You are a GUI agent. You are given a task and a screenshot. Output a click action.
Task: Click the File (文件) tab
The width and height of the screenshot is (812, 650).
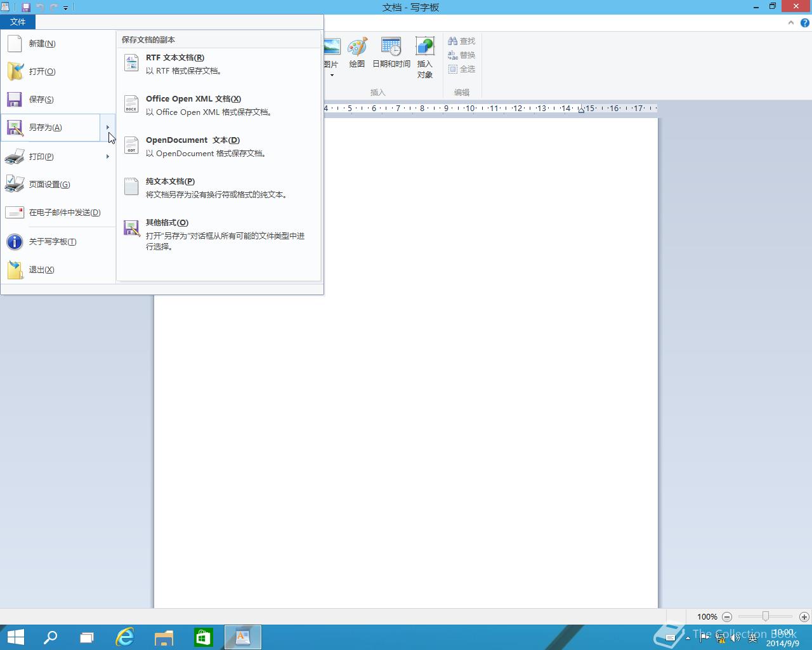click(x=18, y=22)
